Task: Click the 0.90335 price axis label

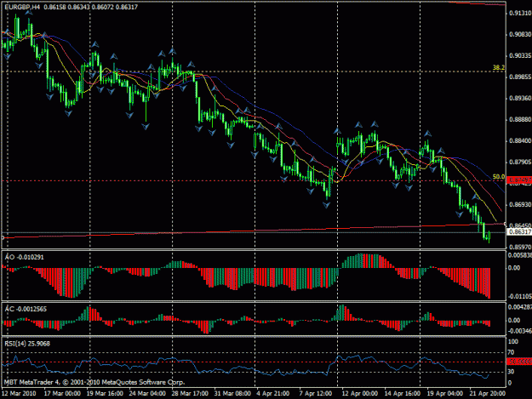Action: click(520, 55)
